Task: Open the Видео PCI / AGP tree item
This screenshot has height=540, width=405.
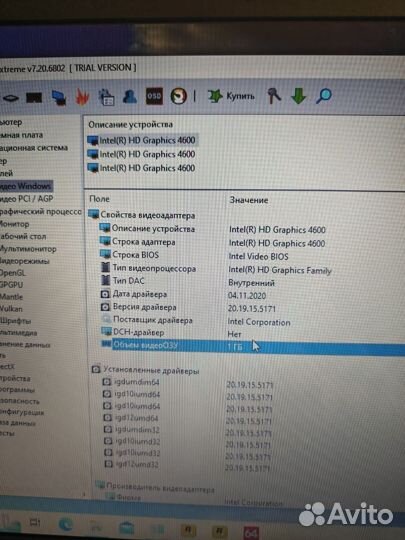Action: tap(27, 199)
